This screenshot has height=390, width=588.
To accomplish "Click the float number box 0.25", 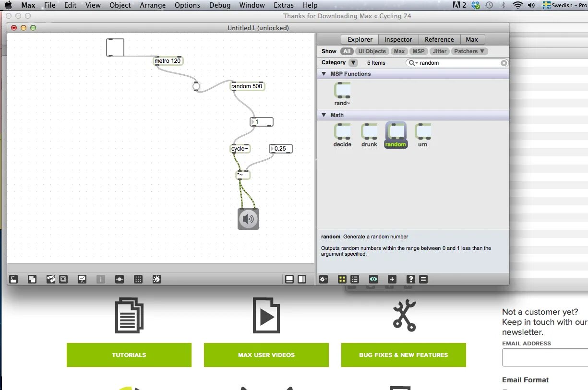I will [281, 149].
